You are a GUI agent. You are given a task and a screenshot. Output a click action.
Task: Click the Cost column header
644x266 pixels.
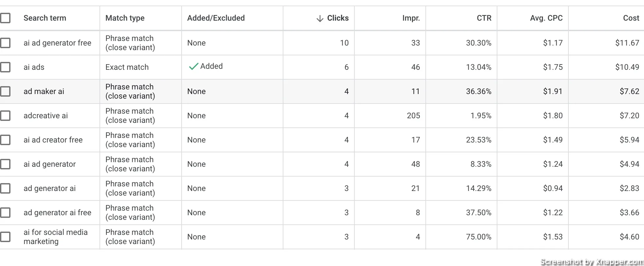pyautogui.click(x=631, y=18)
